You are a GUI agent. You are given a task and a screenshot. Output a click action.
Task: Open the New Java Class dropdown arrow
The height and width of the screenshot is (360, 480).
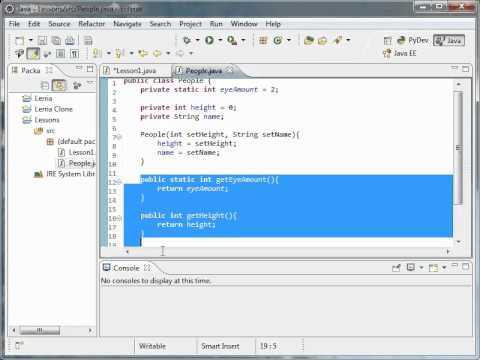[289, 40]
